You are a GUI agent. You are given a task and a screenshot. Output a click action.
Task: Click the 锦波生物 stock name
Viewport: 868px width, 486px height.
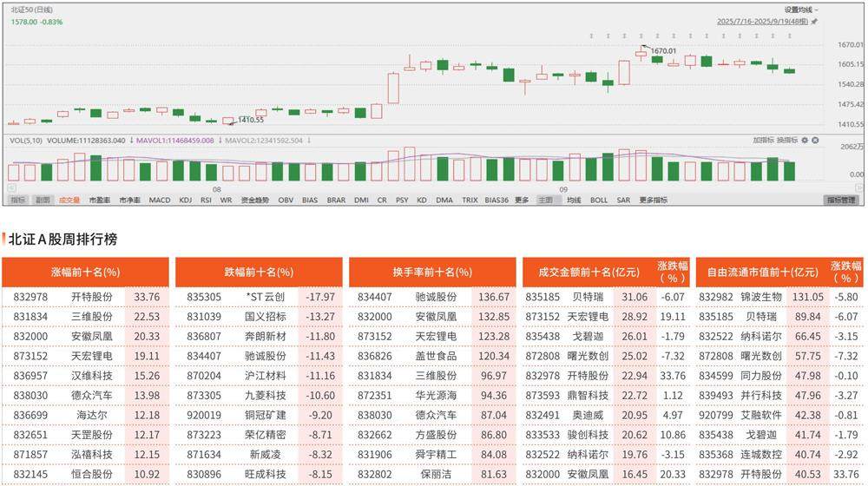(x=761, y=297)
